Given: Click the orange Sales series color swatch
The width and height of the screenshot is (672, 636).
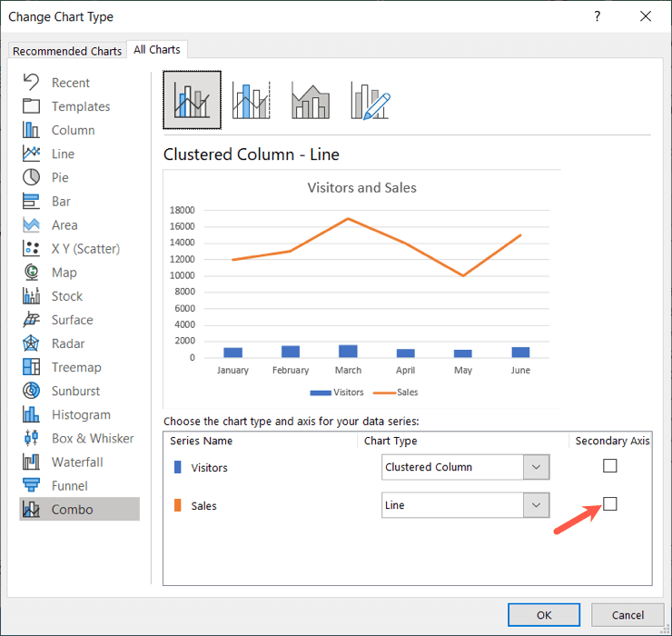Looking at the screenshot, I should pyautogui.click(x=177, y=505).
